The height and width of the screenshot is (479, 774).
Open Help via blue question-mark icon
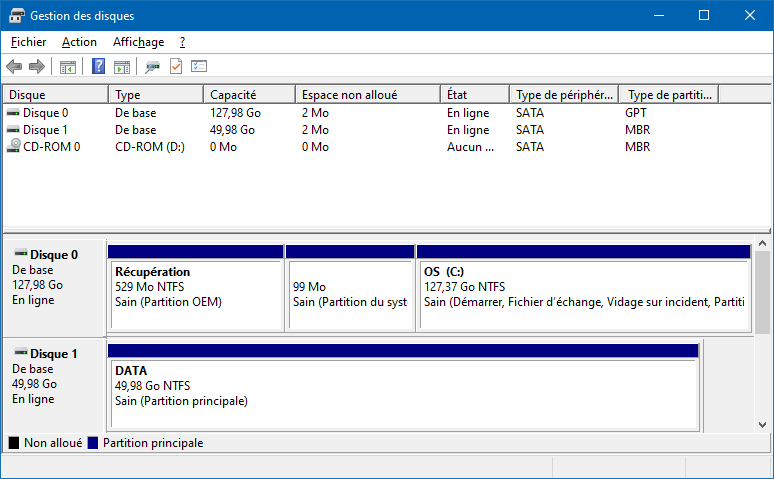tap(98, 66)
